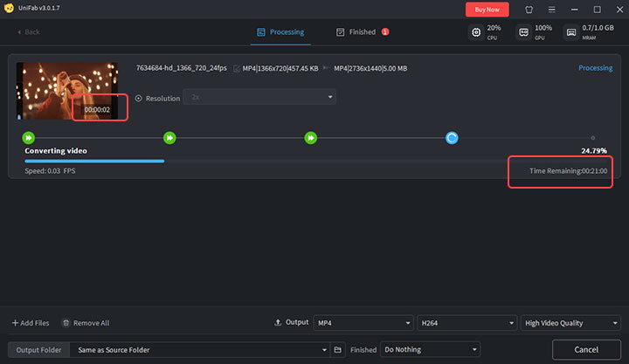Click the Buy Now button
The height and width of the screenshot is (364, 629).
click(x=487, y=10)
